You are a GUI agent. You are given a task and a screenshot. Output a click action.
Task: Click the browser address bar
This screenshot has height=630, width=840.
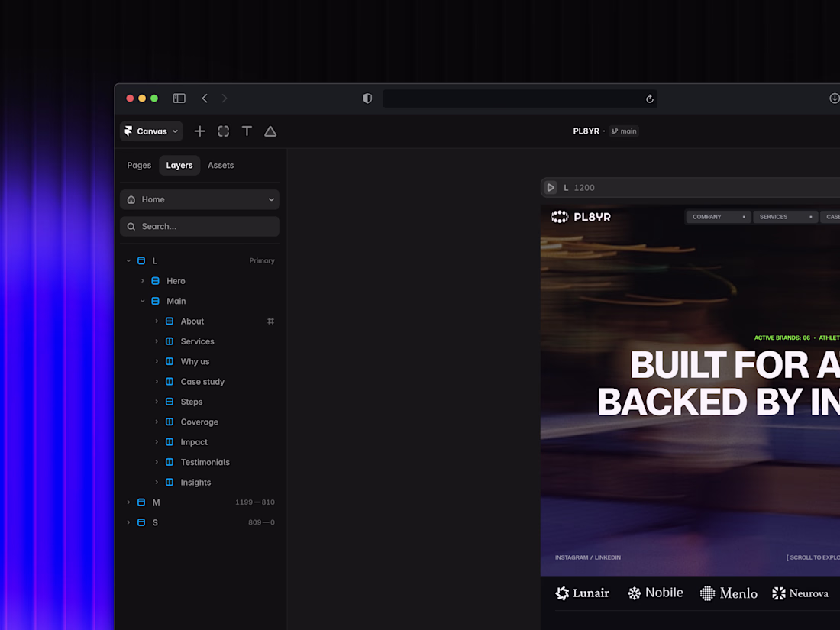[519, 99]
